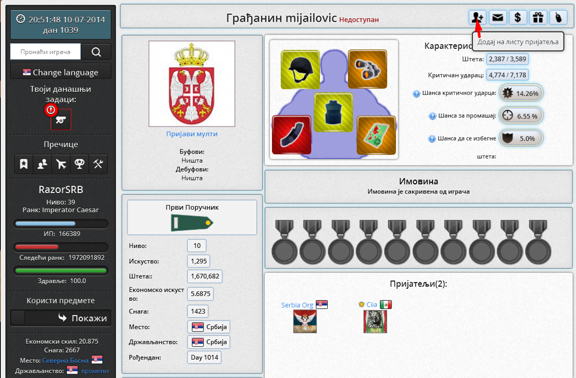This screenshot has width=576, height=378.
Task: Click the Северна Босна location link
Action: [x=65, y=360]
